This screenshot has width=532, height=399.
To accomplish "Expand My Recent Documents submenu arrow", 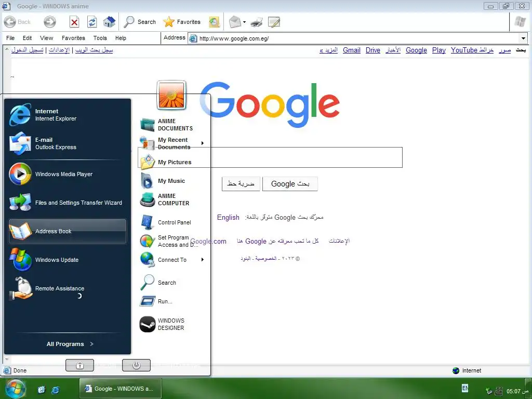I will pyautogui.click(x=203, y=143).
